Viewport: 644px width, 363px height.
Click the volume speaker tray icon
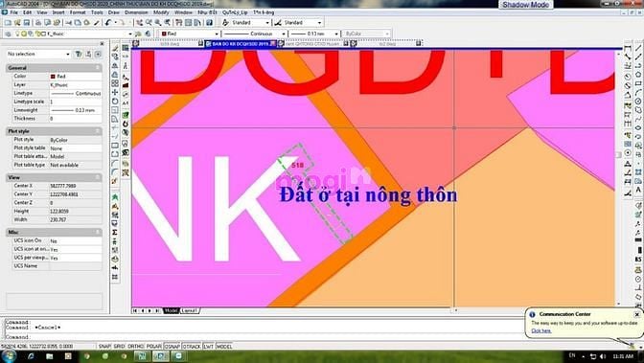(x=603, y=356)
